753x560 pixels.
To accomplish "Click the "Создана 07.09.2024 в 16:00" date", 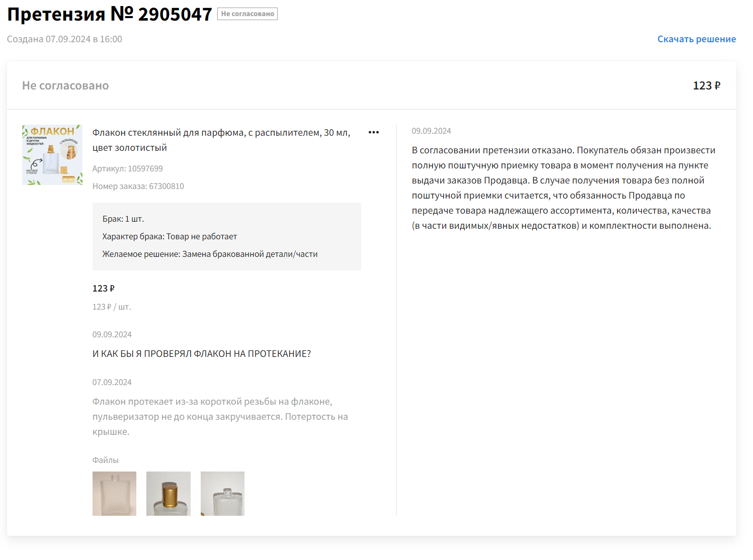I will tap(64, 39).
